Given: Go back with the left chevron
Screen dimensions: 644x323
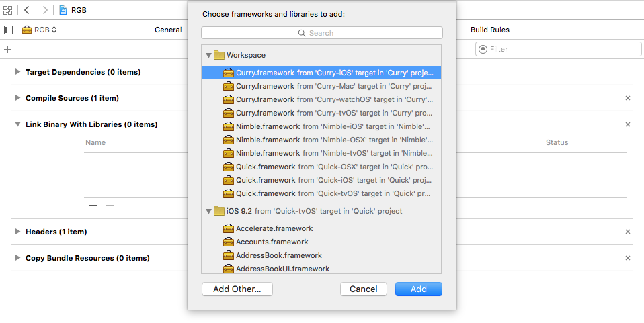Looking at the screenshot, I should tap(27, 10).
